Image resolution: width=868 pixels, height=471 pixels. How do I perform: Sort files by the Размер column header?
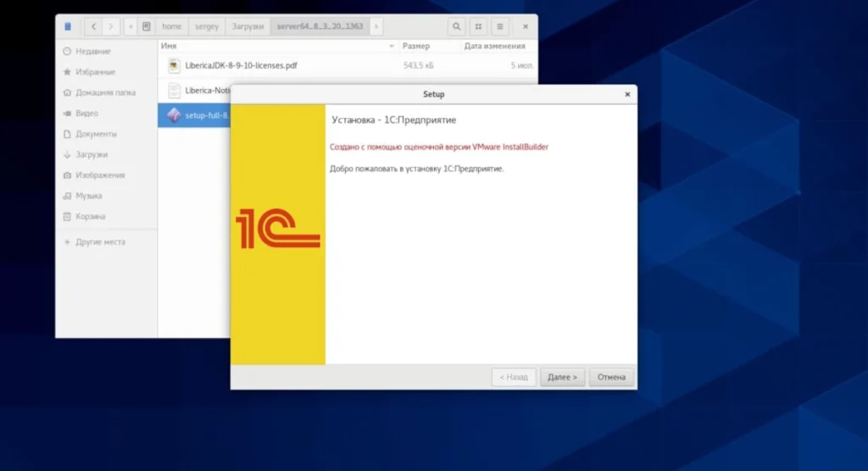point(429,46)
